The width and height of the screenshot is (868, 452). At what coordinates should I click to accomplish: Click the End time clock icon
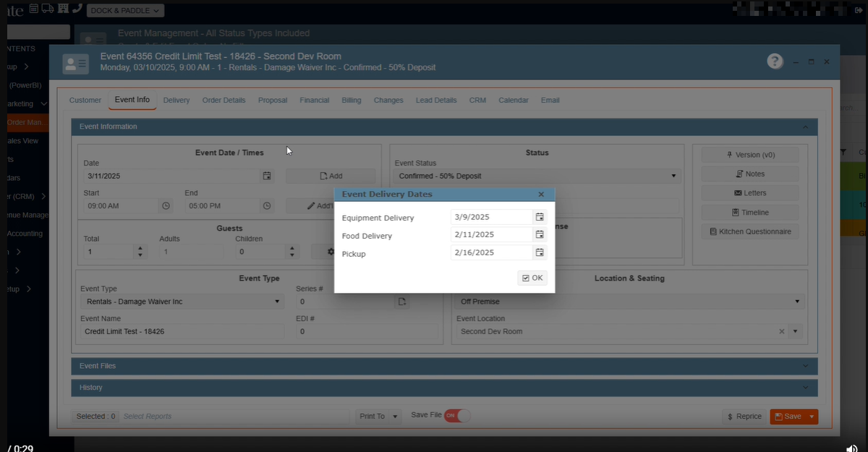tap(267, 206)
